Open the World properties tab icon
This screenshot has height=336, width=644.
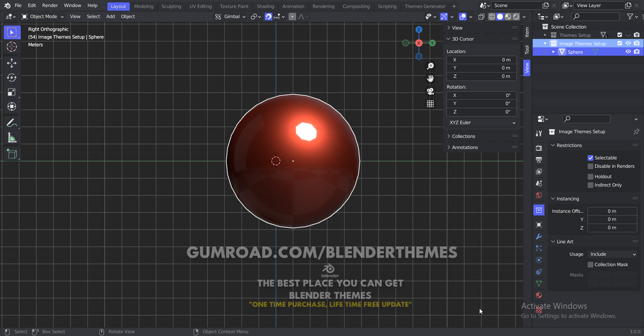(539, 196)
